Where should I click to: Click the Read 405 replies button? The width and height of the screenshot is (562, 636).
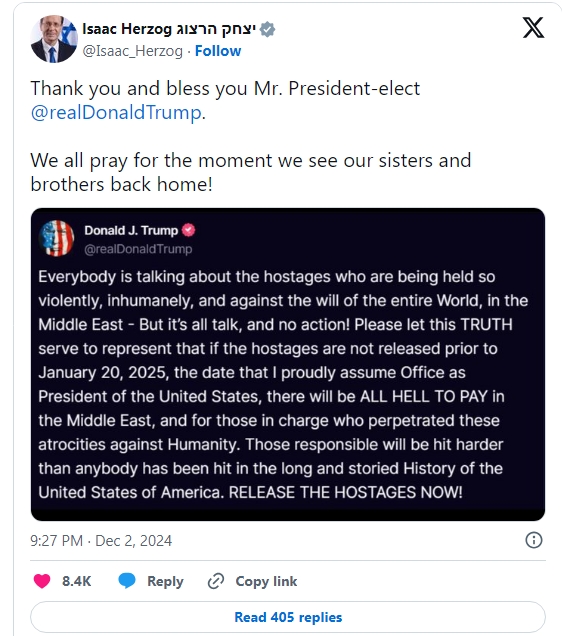pos(287,617)
